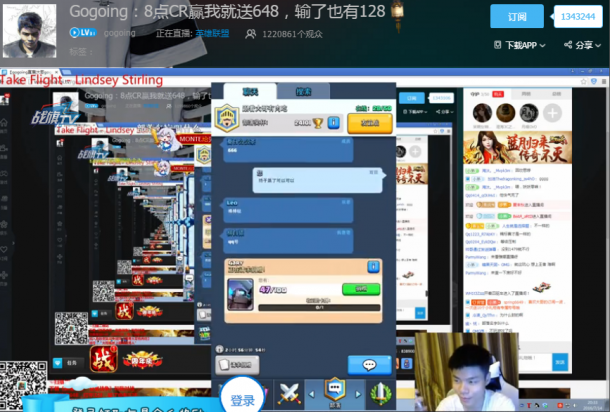Click the info icon beside the countdown timer

click(219, 349)
